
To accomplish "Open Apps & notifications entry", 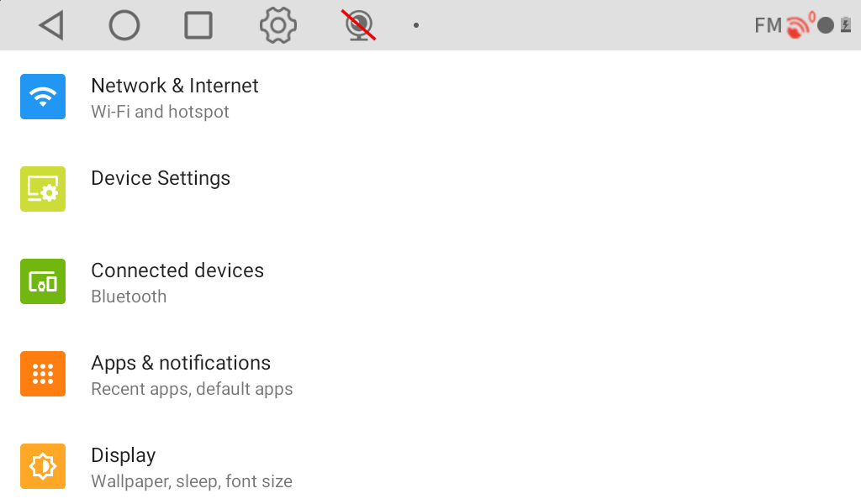I will 430,374.
